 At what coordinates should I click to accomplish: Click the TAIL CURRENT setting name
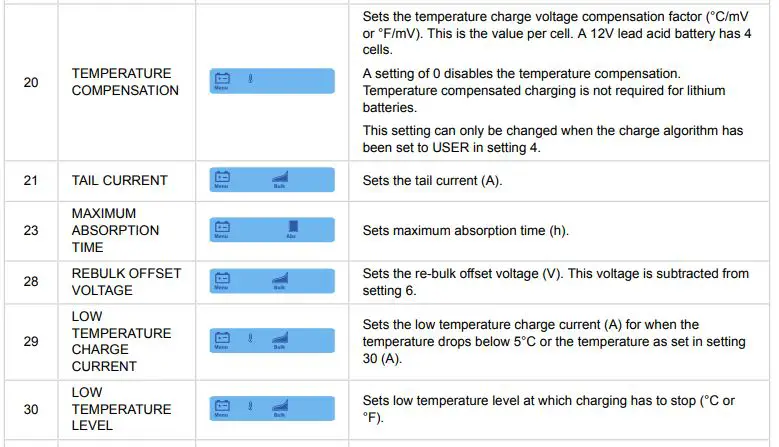(x=119, y=181)
